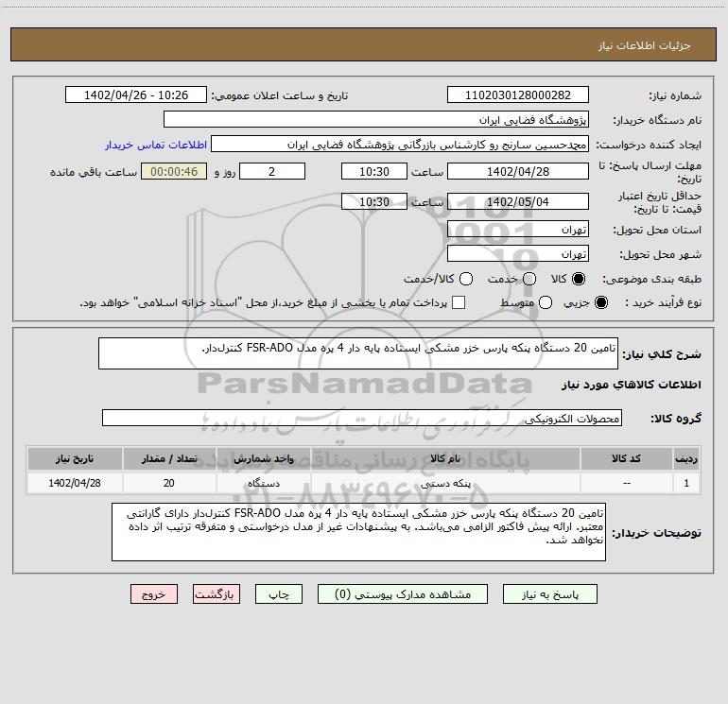Click the remaining days field showing 2
This screenshot has width=728, height=704.
point(272,171)
